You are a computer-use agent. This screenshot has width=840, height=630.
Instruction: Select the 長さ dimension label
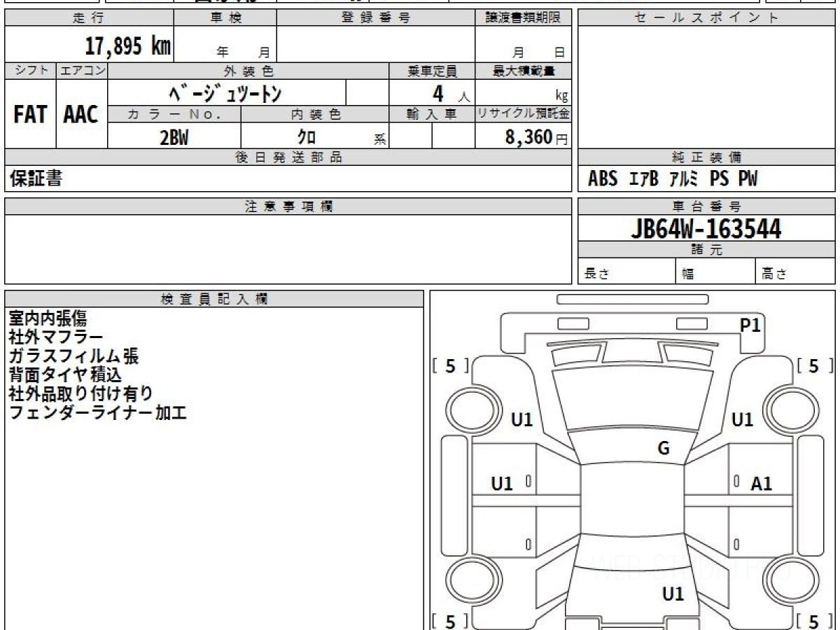click(597, 274)
